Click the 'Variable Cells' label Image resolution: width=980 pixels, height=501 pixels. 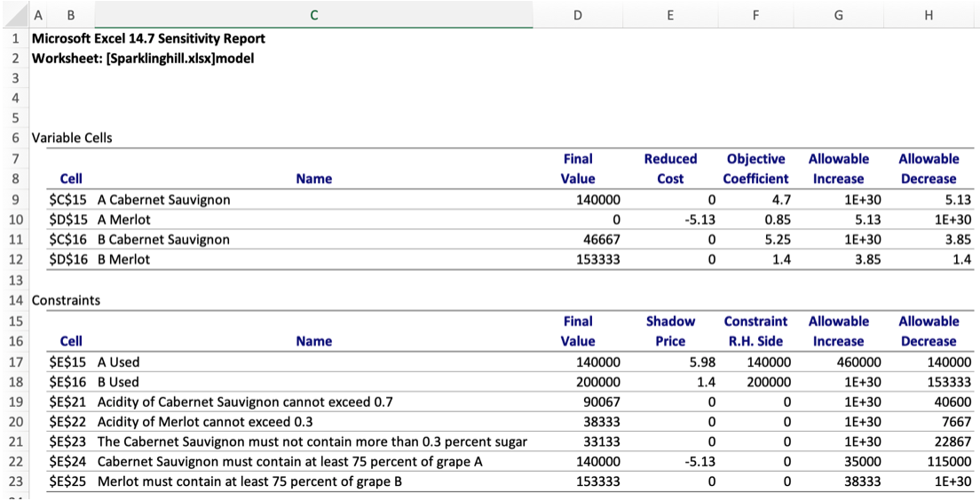(72, 138)
